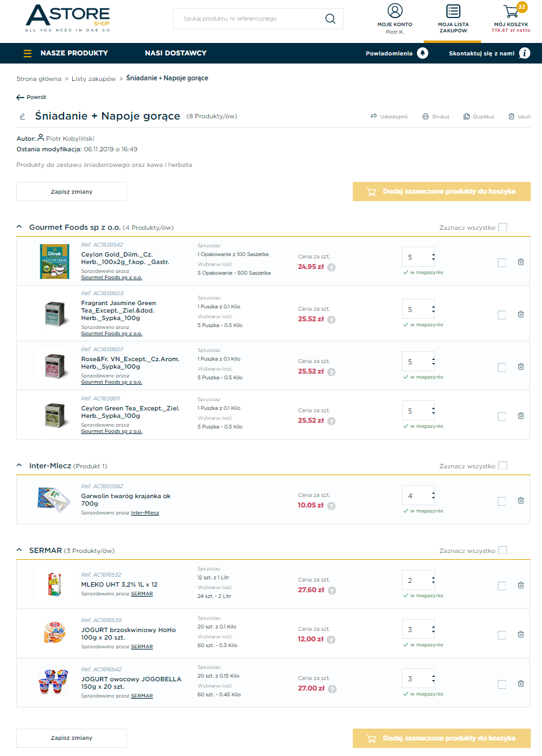Remove Rose&Fr. VN tea using trash icon
The image size is (542, 756).
click(521, 367)
